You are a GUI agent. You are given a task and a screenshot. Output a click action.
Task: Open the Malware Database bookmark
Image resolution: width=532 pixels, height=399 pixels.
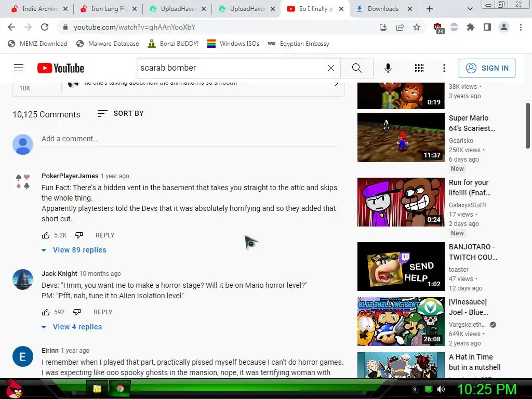point(108,44)
